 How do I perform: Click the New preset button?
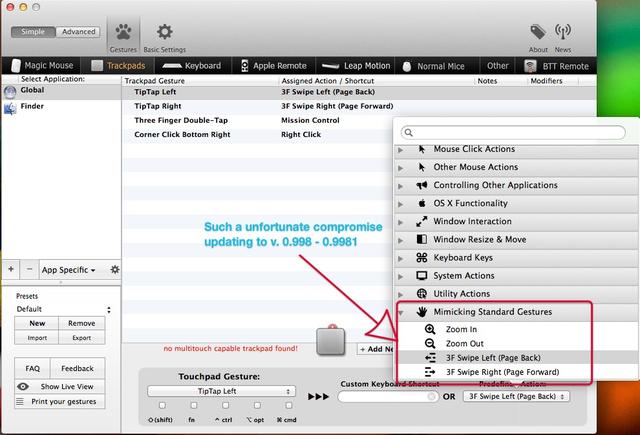[x=37, y=323]
